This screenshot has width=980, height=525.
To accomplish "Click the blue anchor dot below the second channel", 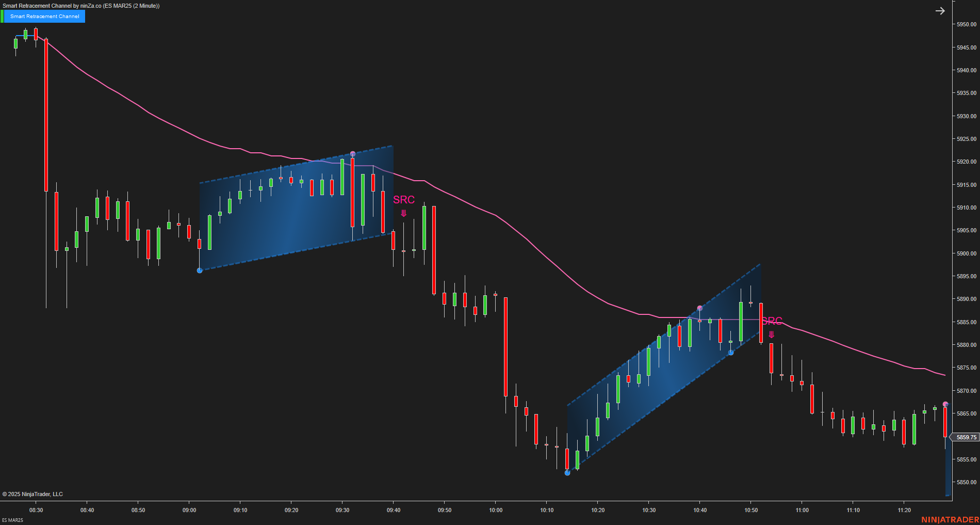I will (567, 472).
